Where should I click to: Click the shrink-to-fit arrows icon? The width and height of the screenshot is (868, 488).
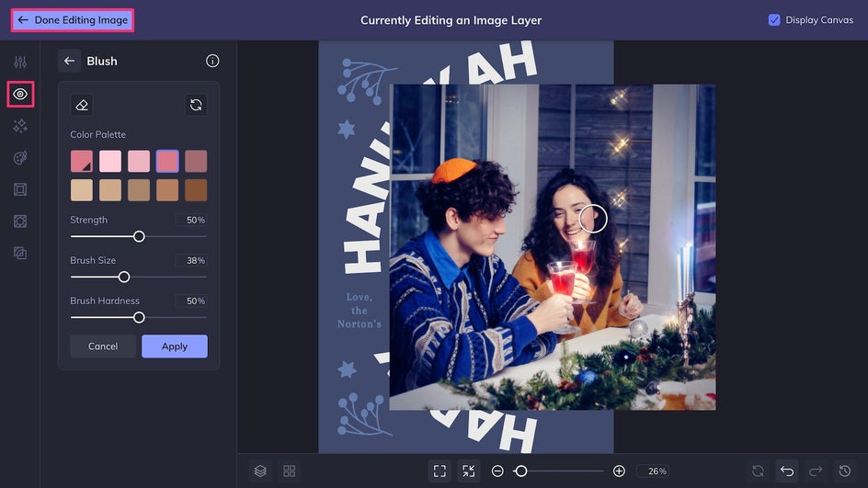(x=468, y=471)
